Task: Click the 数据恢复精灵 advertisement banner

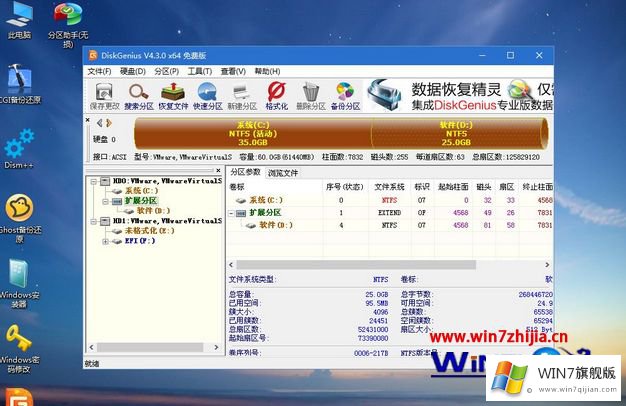Action: (459, 96)
